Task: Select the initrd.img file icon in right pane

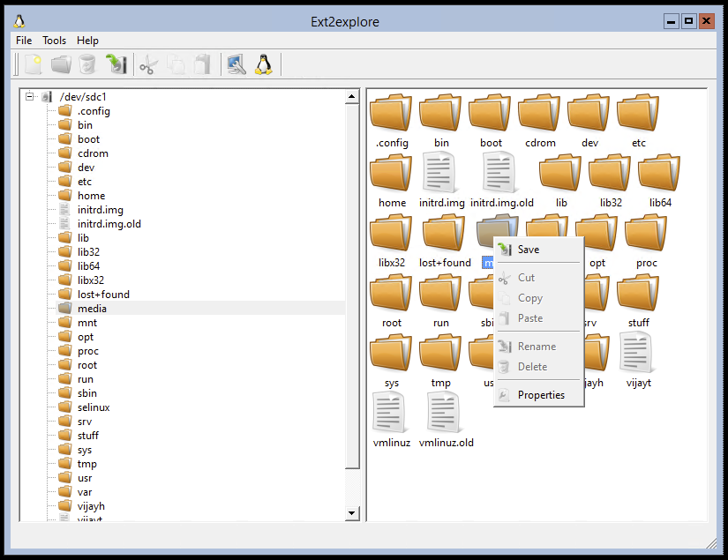Action: tap(441, 172)
